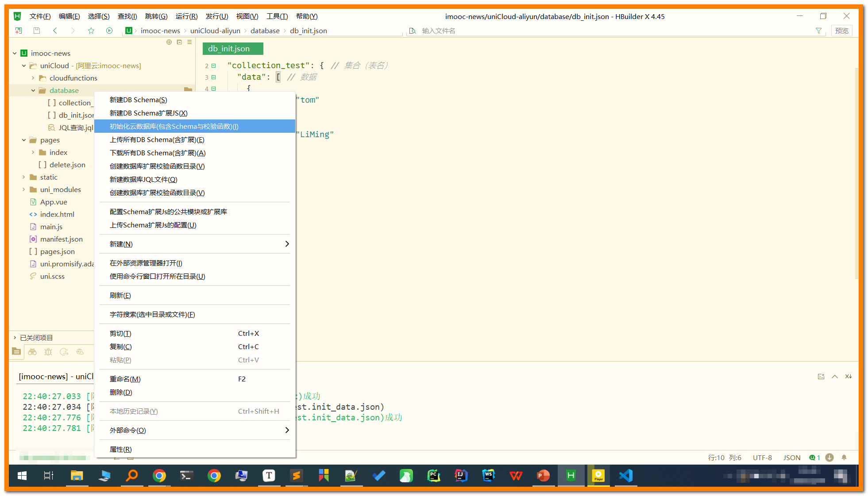This screenshot has height=496, width=868.
Task: Open the 运行(R) menu
Action: pyautogui.click(x=186, y=16)
